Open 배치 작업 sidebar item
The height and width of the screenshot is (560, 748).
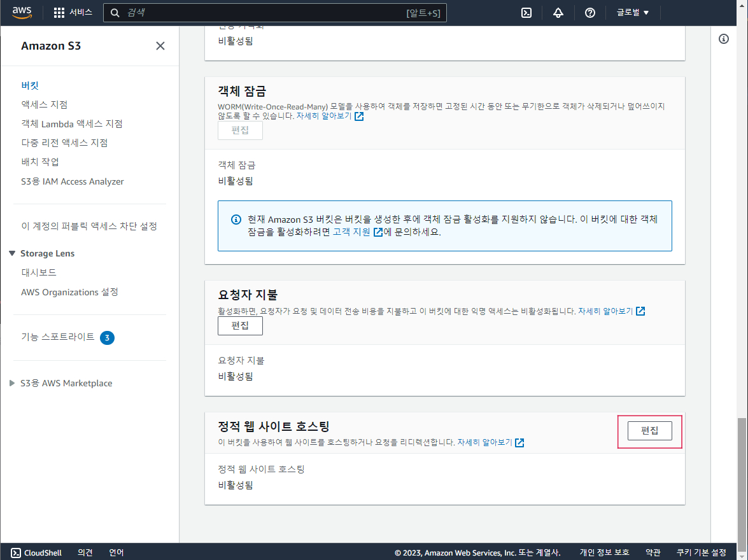[x=40, y=162]
